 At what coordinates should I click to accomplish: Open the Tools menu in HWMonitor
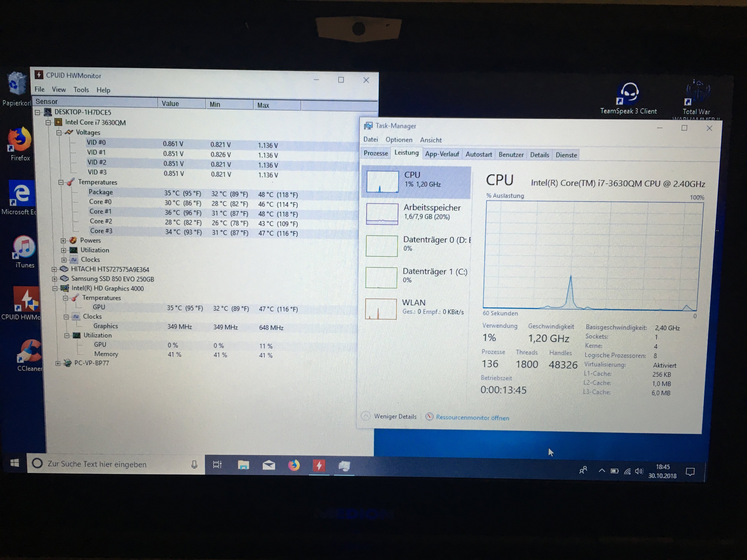[x=81, y=90]
